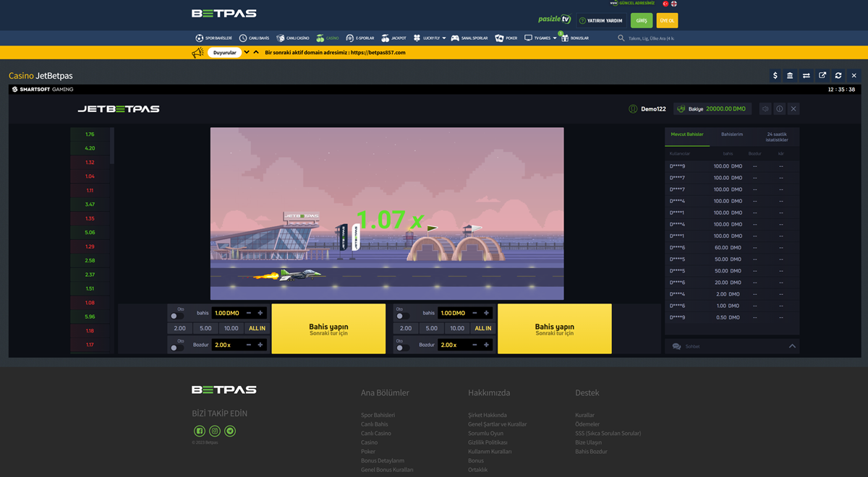Click the team/league search field
Screen dimensions: 868x477
point(651,38)
